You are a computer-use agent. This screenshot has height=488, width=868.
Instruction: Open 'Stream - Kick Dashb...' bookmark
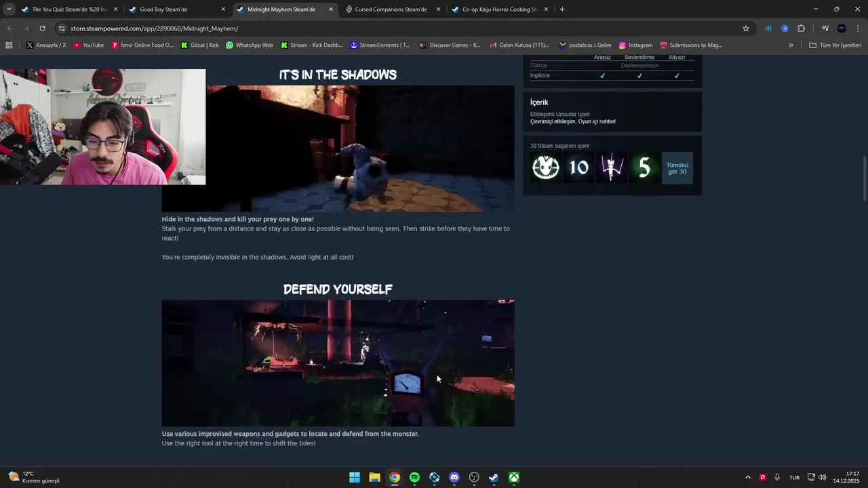311,45
